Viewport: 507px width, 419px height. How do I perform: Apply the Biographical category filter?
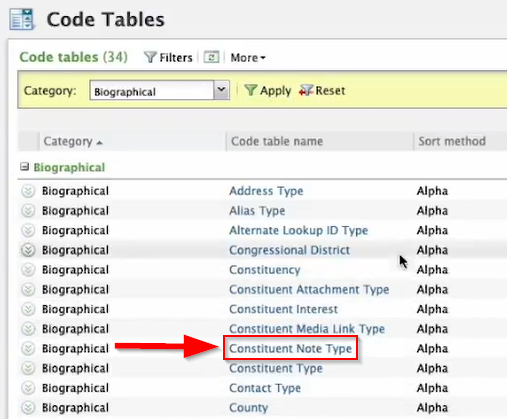[268, 90]
